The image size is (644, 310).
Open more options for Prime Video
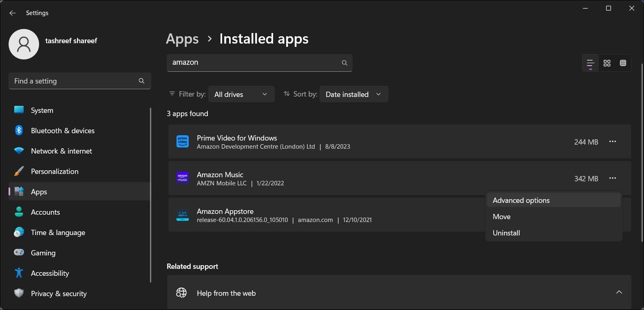tap(612, 142)
